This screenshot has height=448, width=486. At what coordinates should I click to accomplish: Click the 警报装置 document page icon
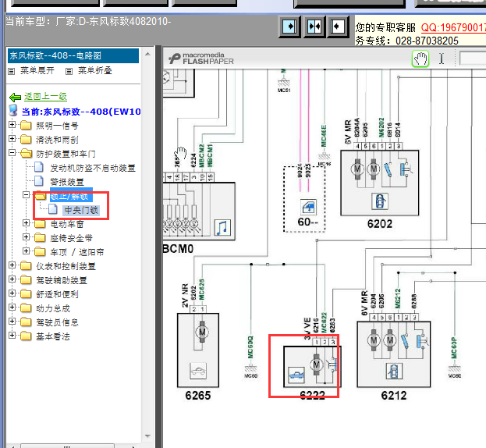[39, 181]
